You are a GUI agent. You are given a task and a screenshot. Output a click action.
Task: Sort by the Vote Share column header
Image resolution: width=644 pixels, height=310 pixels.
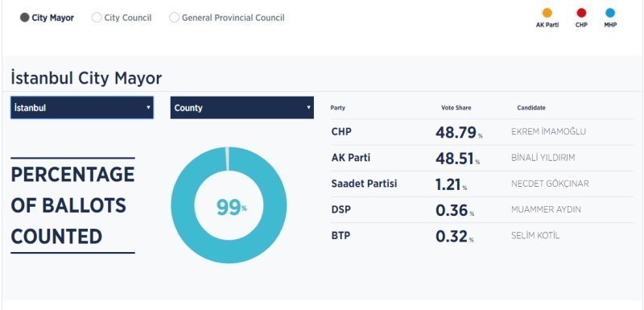pos(456,108)
